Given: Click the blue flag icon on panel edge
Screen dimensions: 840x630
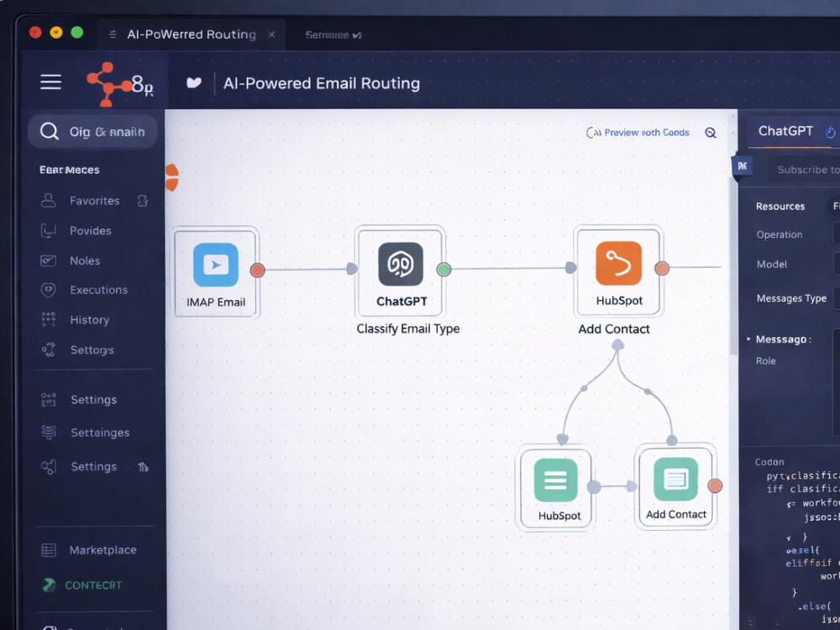Looking at the screenshot, I should (x=742, y=166).
